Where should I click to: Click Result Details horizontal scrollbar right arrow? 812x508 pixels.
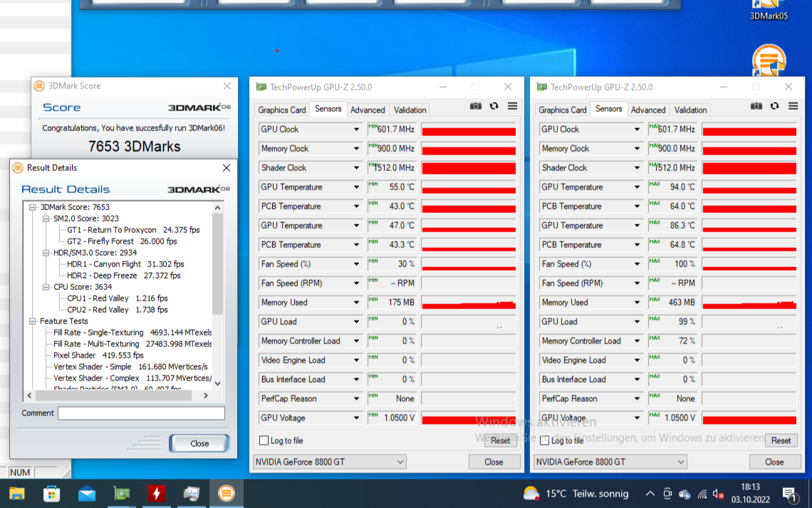[206, 395]
